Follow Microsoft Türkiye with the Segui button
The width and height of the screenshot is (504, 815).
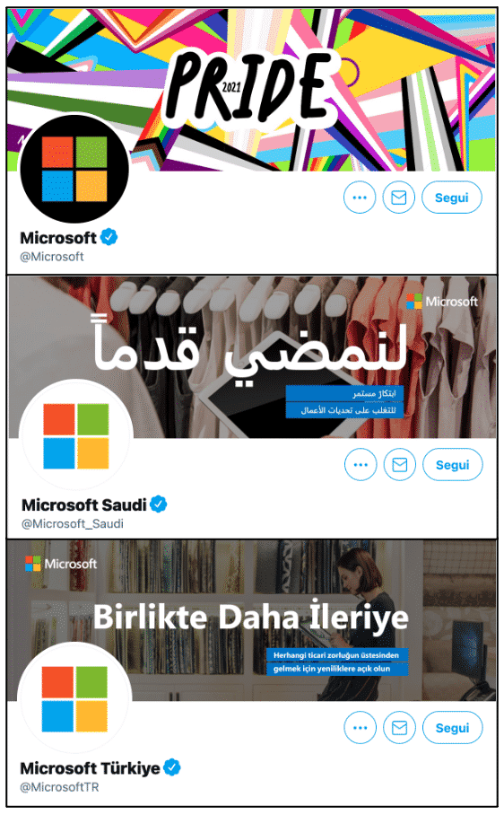tap(452, 728)
